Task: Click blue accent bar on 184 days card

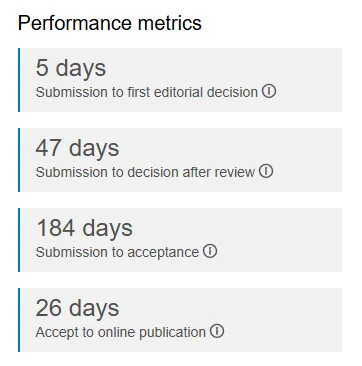Action: [x=19, y=240]
